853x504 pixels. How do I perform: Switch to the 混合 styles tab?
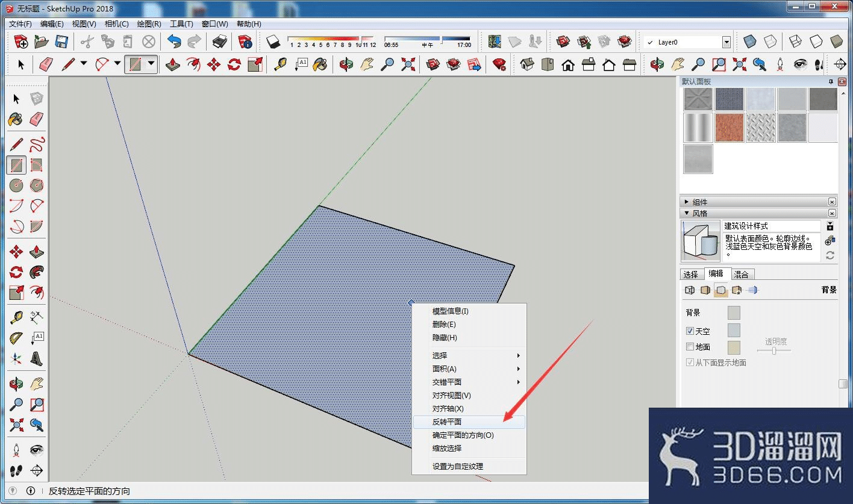pos(742,274)
